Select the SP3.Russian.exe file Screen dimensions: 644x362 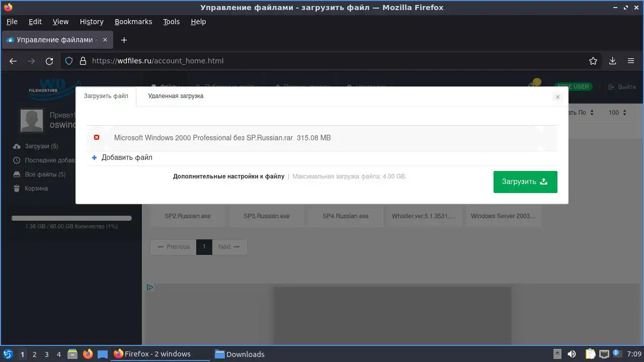(267, 216)
